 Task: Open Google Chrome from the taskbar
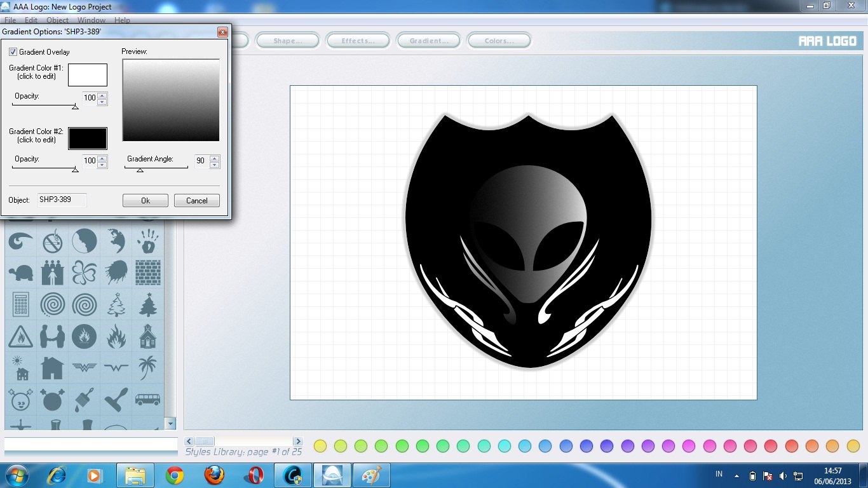[x=175, y=475]
